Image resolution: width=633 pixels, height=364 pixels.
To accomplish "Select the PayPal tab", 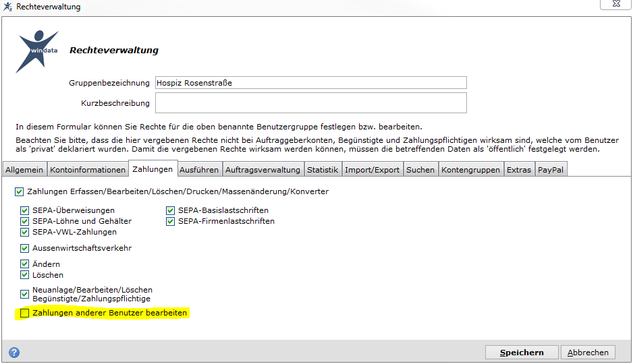I will click(x=551, y=170).
